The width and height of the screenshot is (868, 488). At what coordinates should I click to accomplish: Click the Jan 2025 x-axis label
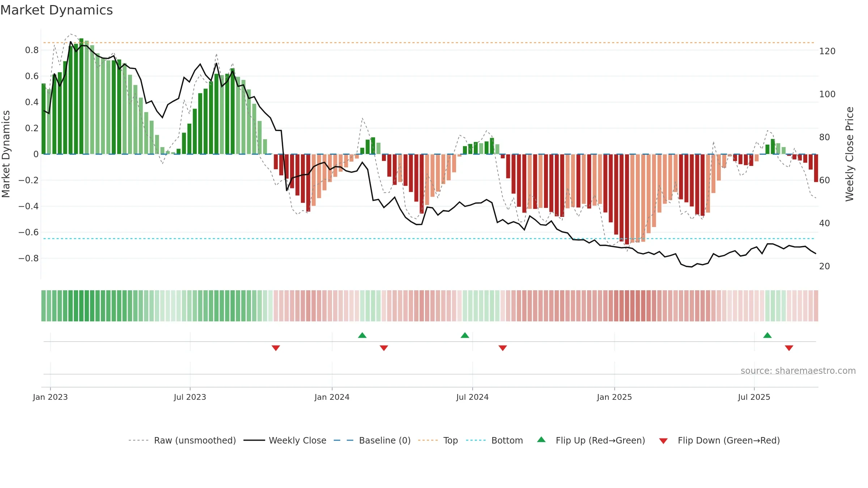coord(614,397)
